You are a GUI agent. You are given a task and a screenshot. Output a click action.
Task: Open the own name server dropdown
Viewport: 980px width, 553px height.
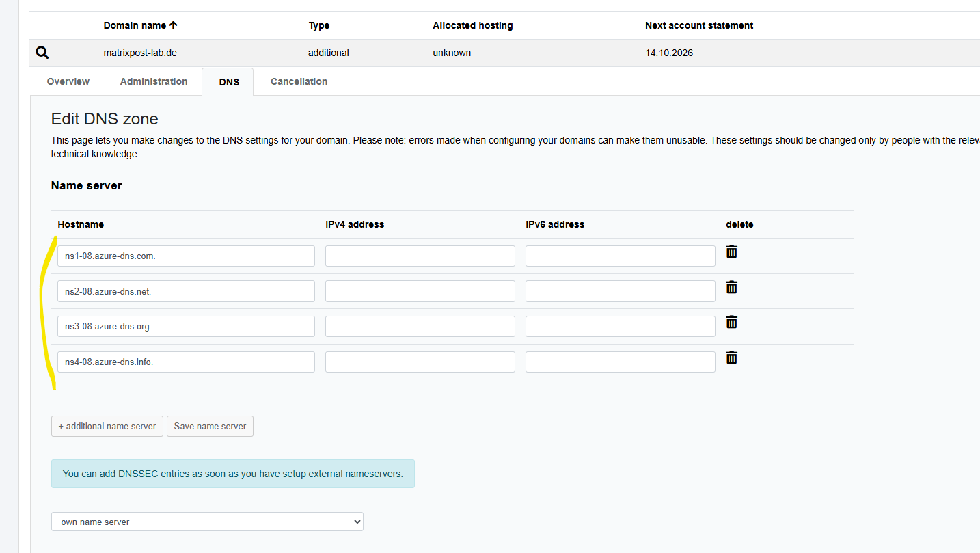207,522
